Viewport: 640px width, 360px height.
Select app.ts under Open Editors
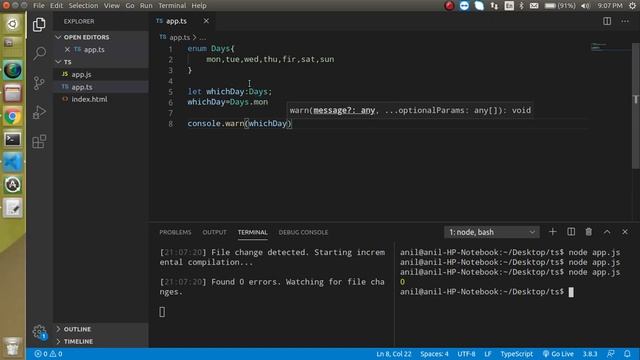click(101, 49)
